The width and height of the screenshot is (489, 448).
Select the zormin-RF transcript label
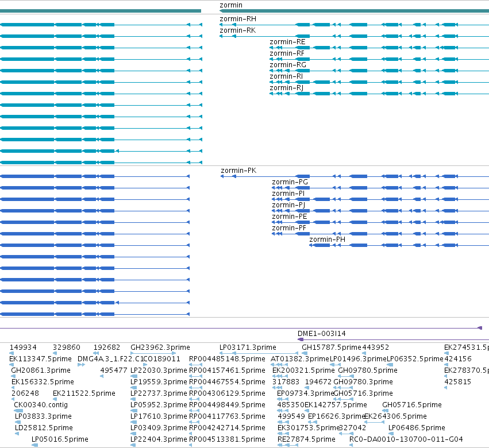tap(287, 53)
